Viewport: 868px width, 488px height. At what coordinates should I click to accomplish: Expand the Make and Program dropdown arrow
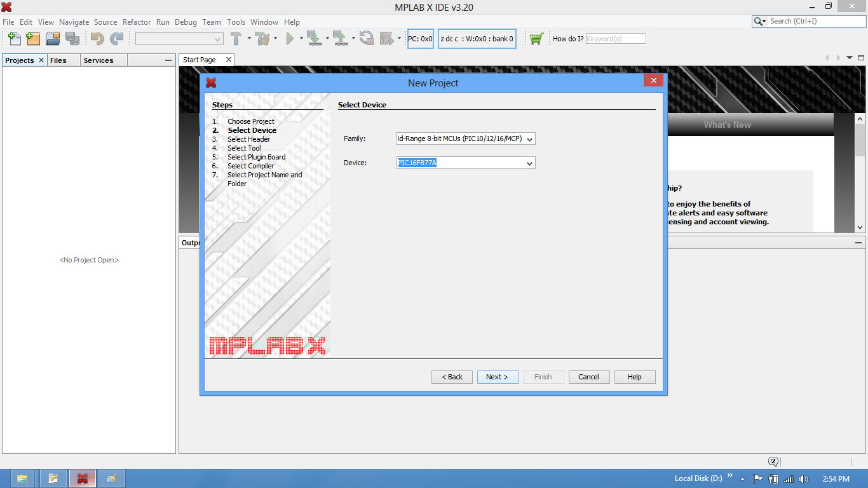pyautogui.click(x=327, y=39)
